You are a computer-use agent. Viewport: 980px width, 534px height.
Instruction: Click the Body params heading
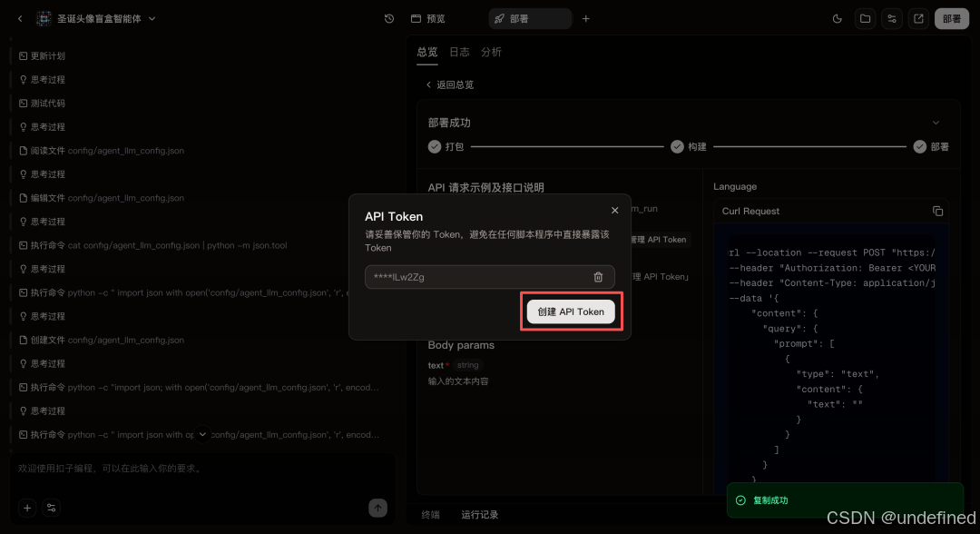click(x=461, y=345)
